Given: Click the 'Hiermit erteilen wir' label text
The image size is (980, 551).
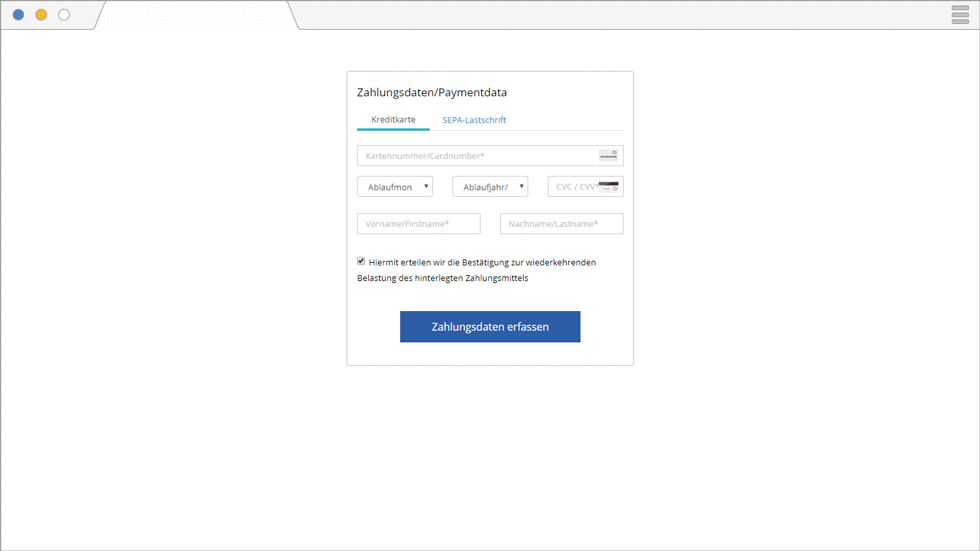Looking at the screenshot, I should [x=481, y=262].
